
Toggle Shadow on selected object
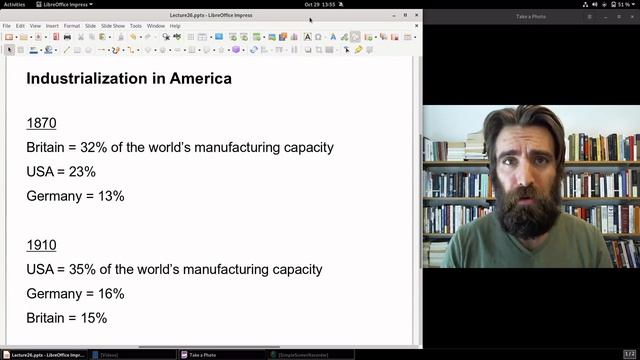click(x=308, y=50)
